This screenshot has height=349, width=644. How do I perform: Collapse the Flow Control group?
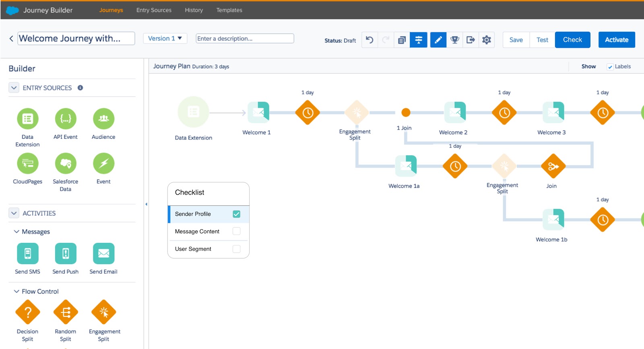[17, 292]
